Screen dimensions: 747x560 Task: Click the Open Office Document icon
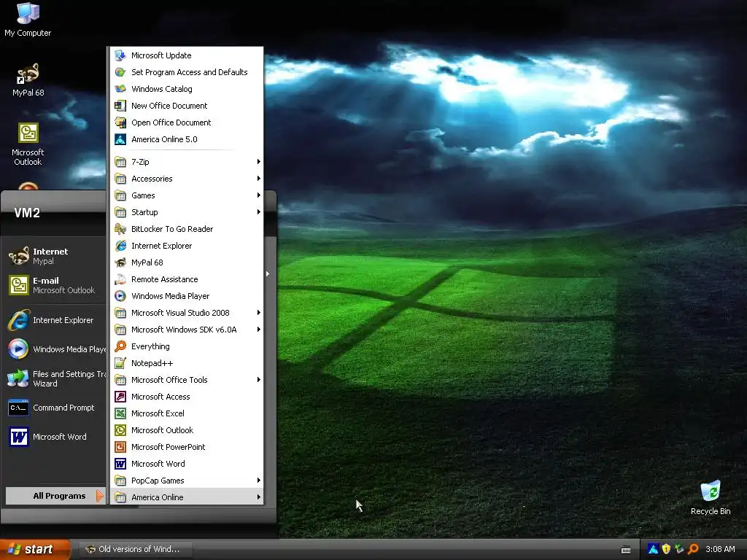[120, 122]
